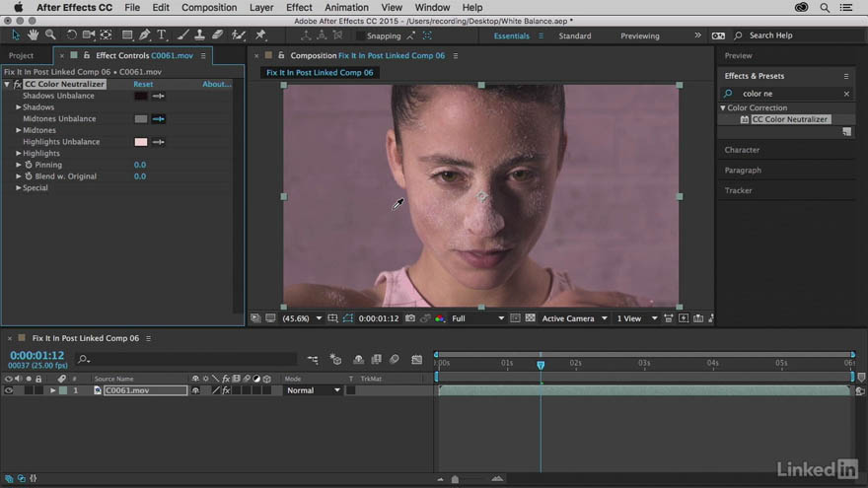
Task: Open the Full resolution dropdown
Action: tap(478, 318)
